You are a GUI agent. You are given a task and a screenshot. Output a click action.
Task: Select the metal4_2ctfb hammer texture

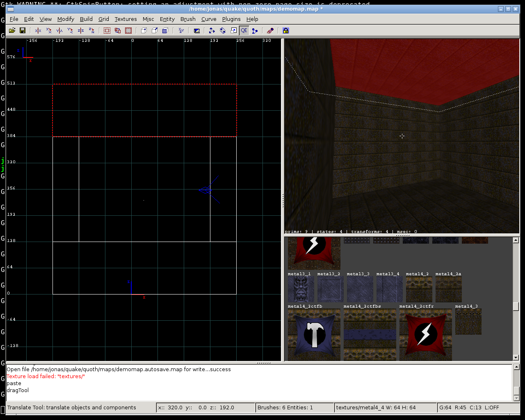[x=314, y=335]
